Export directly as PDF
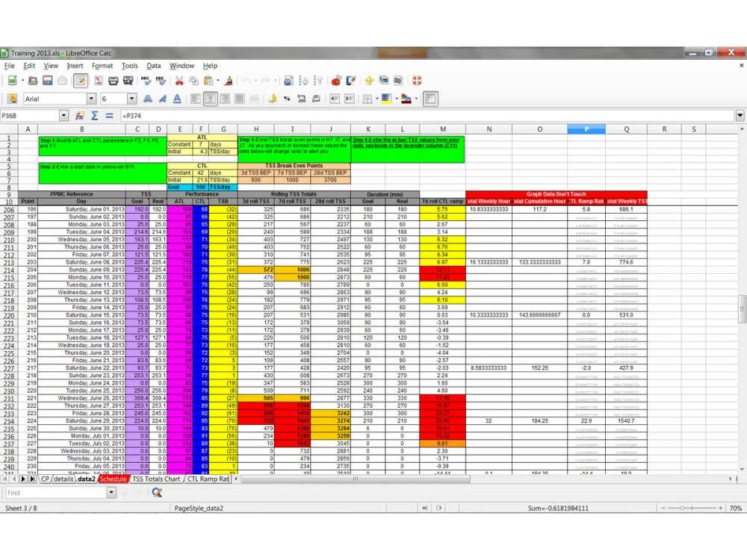The height and width of the screenshot is (560, 747). point(98,81)
